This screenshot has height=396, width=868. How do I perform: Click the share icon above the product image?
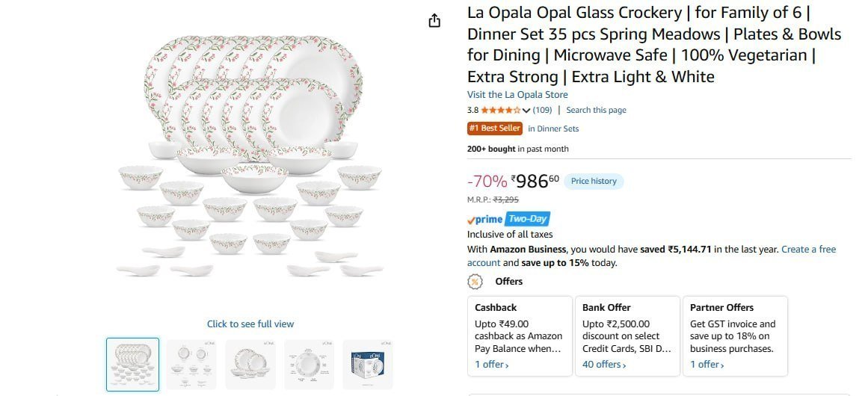coord(434,21)
